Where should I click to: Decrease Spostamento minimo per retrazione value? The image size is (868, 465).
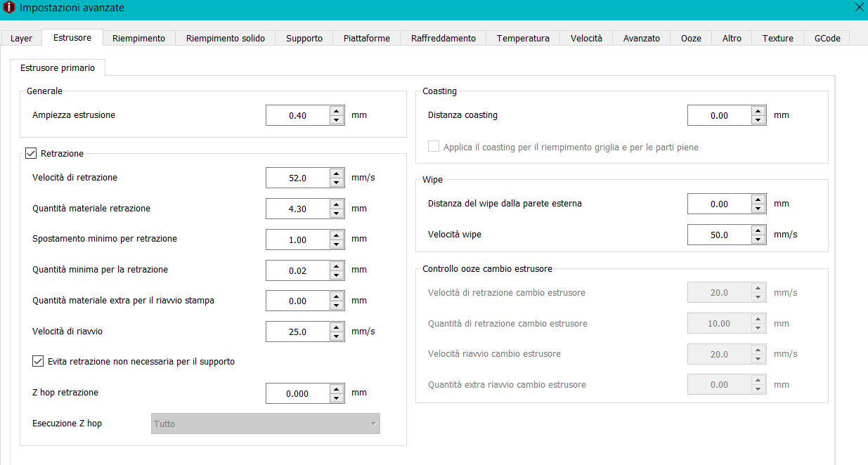[337, 244]
